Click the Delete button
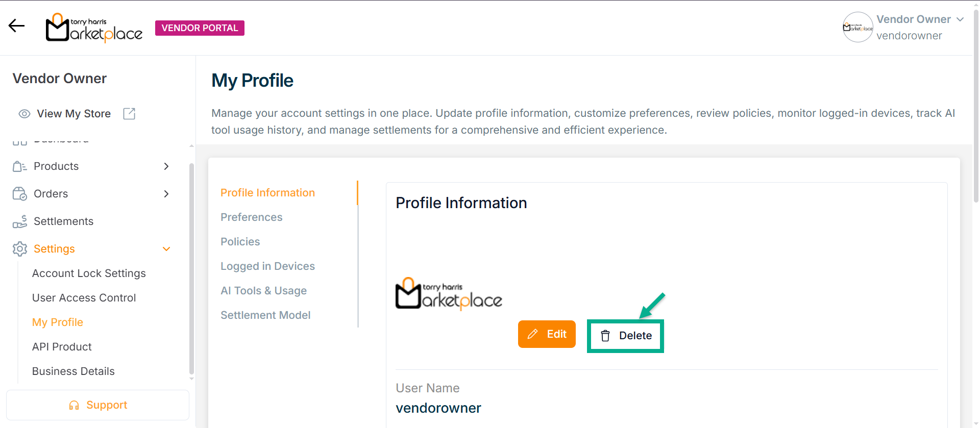Screen dimensions: 980x428 click(626, 336)
